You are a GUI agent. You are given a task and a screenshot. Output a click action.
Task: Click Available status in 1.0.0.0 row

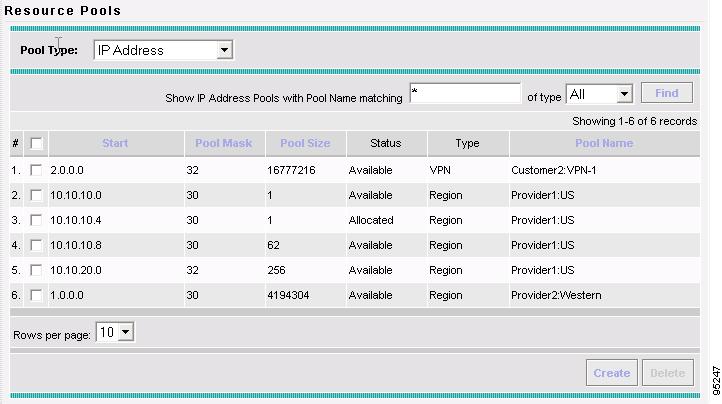tap(371, 295)
